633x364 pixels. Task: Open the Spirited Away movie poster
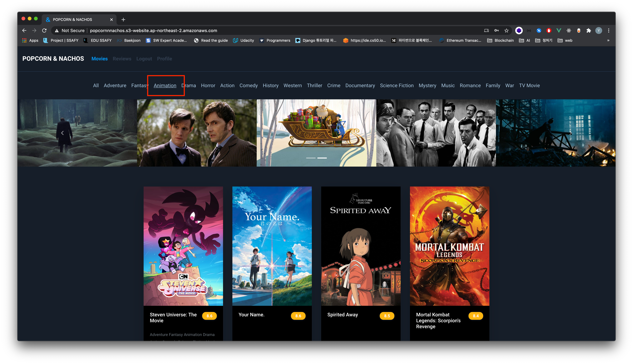361,246
